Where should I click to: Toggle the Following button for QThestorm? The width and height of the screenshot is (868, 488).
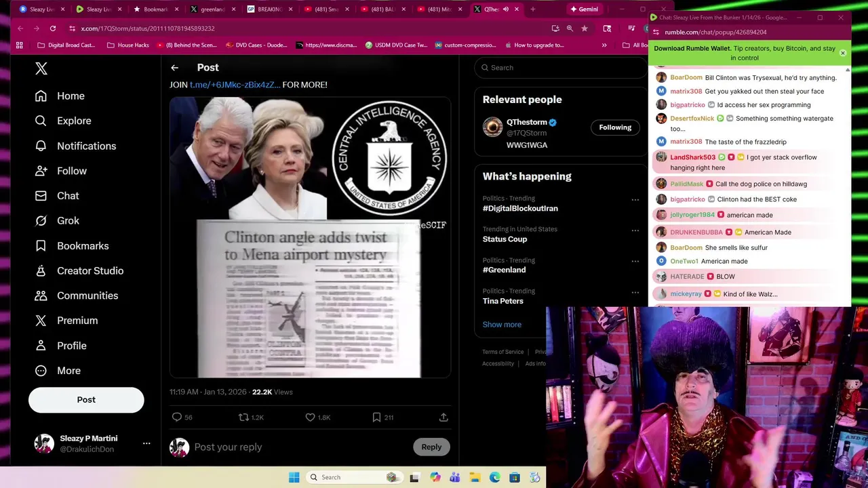615,127
